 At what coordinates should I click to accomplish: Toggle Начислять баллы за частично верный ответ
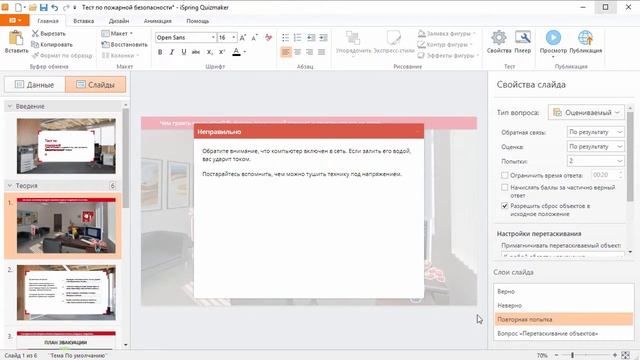pos(504,187)
